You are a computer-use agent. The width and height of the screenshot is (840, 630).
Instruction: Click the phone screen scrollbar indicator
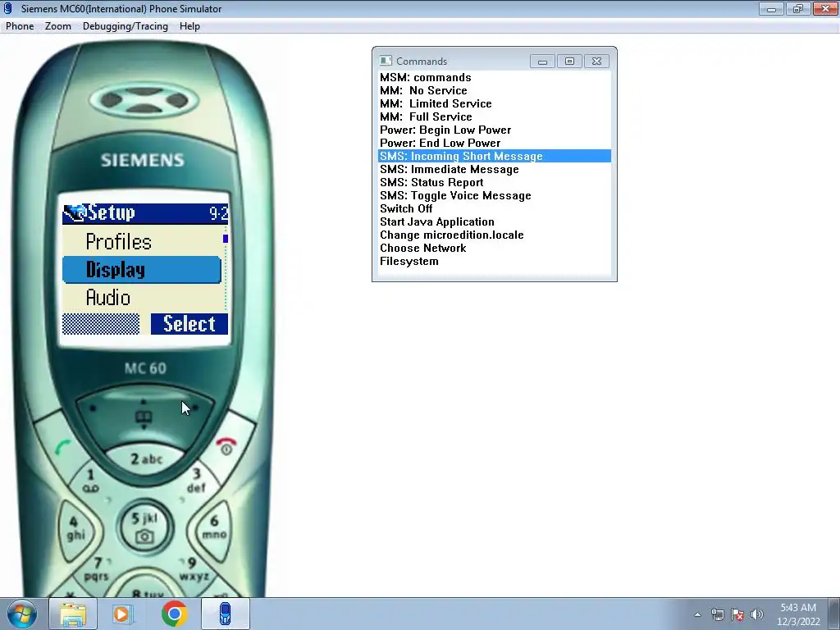pyautogui.click(x=226, y=239)
